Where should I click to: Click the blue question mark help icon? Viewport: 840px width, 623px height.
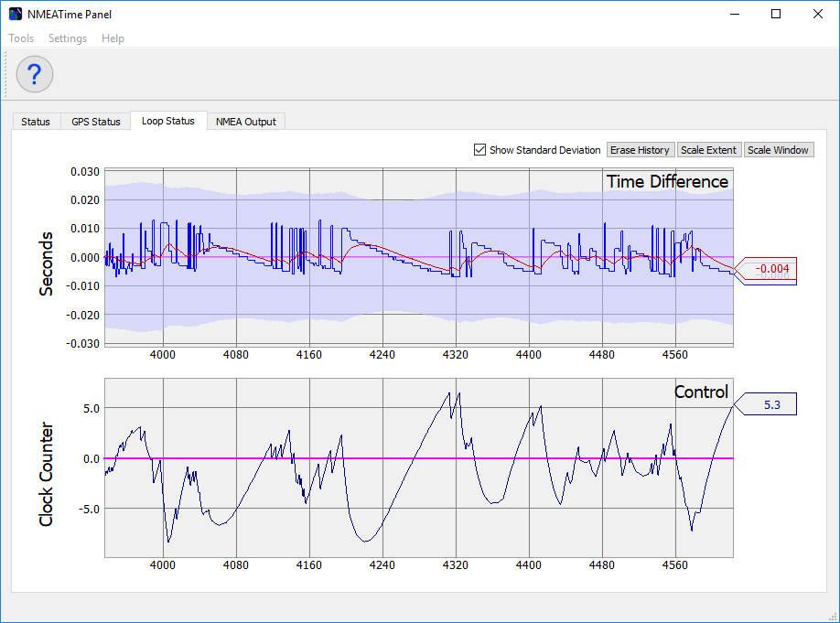point(35,74)
